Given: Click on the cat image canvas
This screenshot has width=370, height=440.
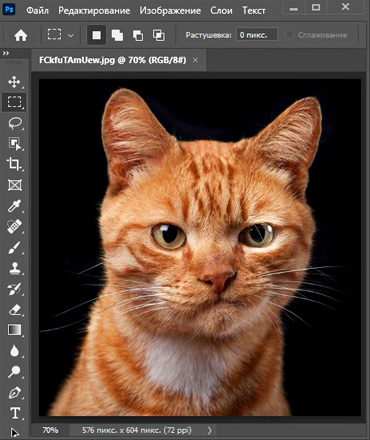Looking at the screenshot, I should (200, 247).
